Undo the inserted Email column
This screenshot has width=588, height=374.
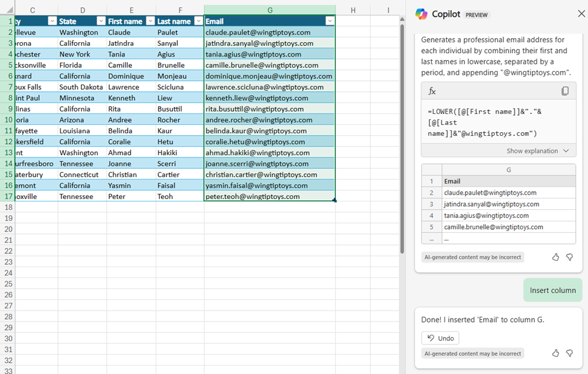(440, 338)
